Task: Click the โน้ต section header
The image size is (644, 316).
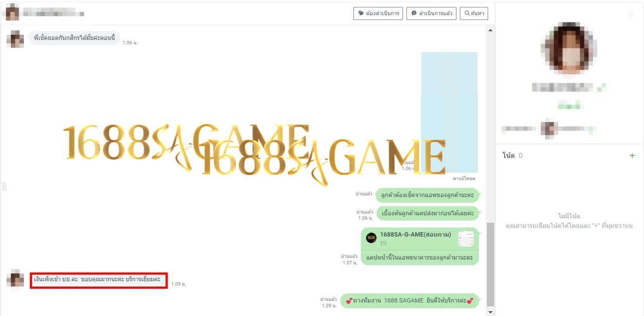Action: (x=509, y=155)
